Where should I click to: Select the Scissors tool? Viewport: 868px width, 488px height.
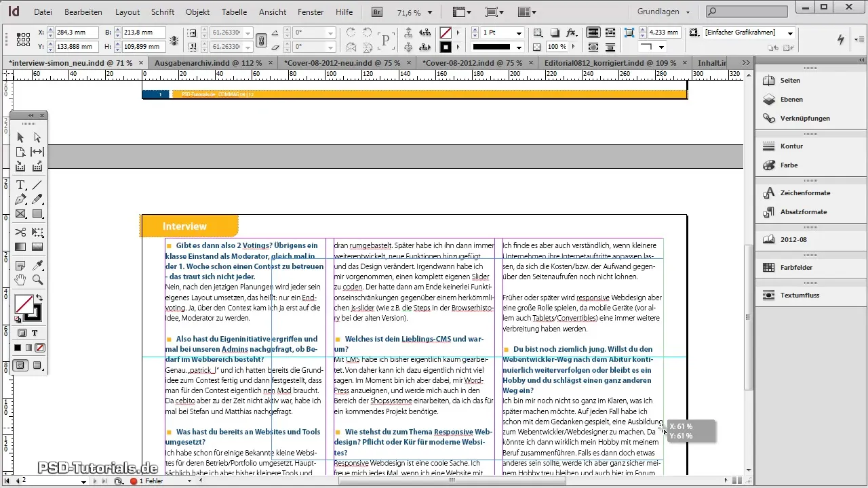coord(20,232)
